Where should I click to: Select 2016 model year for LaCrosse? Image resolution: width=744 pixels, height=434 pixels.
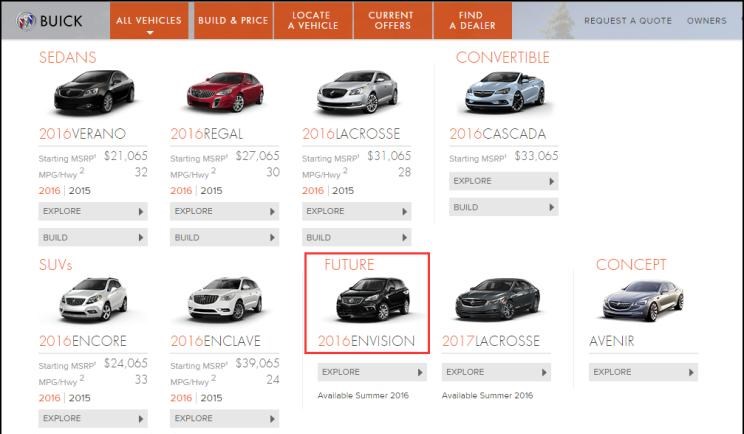pyautogui.click(x=313, y=191)
